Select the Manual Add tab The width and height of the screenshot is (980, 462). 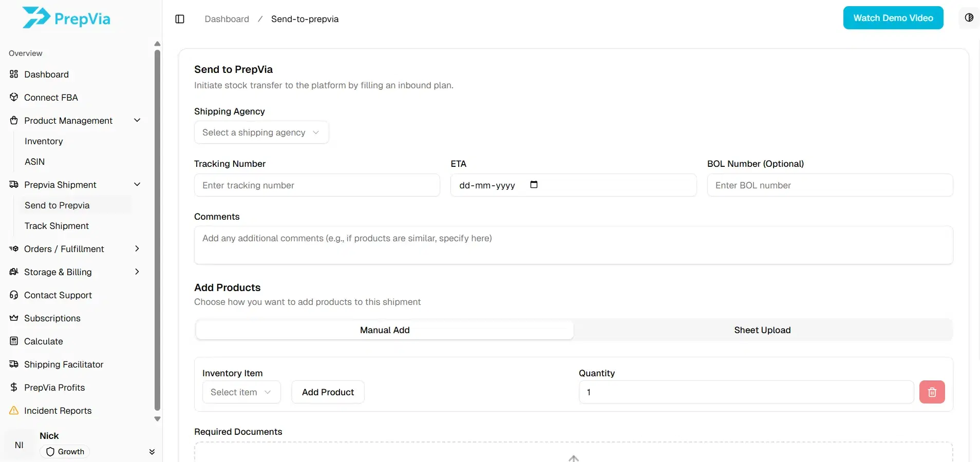tap(384, 330)
